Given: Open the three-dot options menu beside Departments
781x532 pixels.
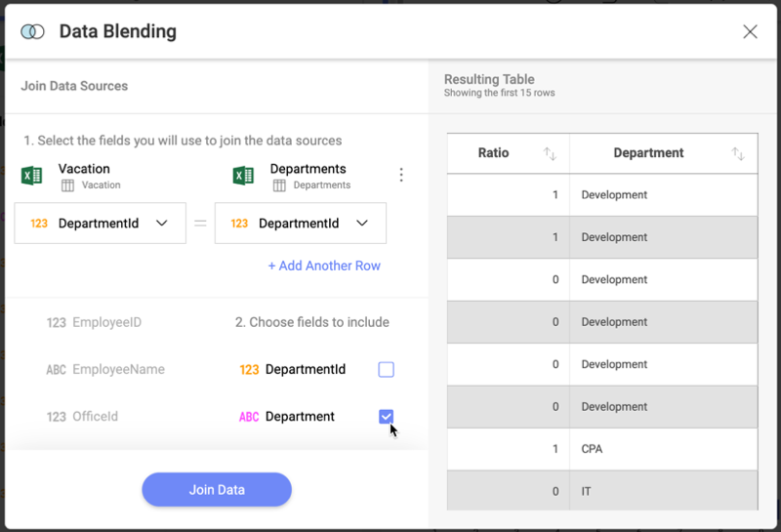Looking at the screenshot, I should tap(400, 175).
